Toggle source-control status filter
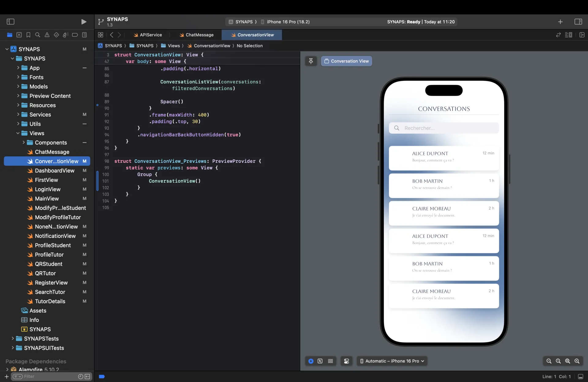The height and width of the screenshot is (382, 588). coord(87,376)
